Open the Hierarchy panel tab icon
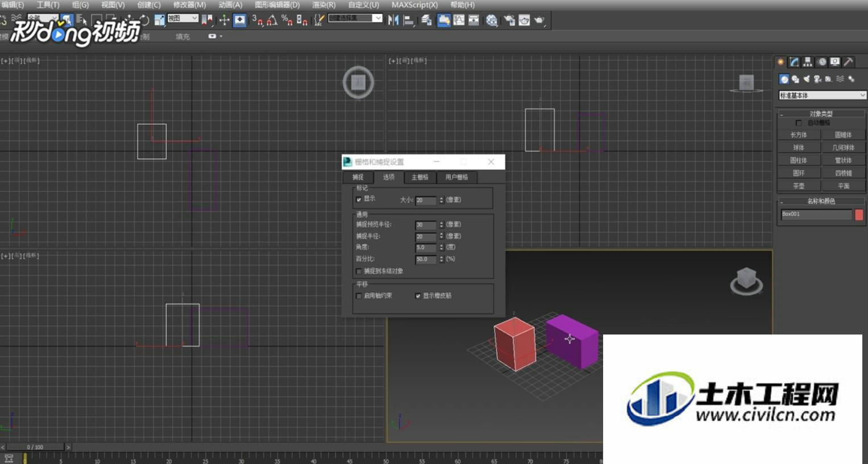The height and width of the screenshot is (464, 868). click(x=808, y=62)
